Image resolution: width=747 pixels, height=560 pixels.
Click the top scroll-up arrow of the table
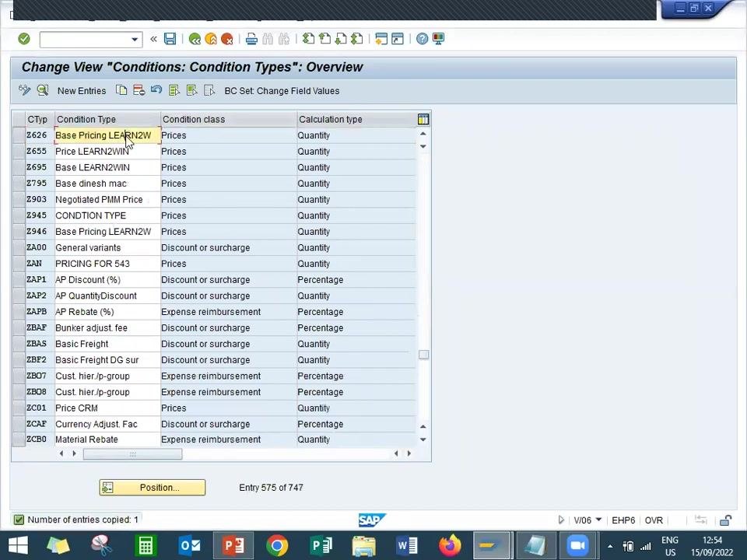(x=423, y=134)
